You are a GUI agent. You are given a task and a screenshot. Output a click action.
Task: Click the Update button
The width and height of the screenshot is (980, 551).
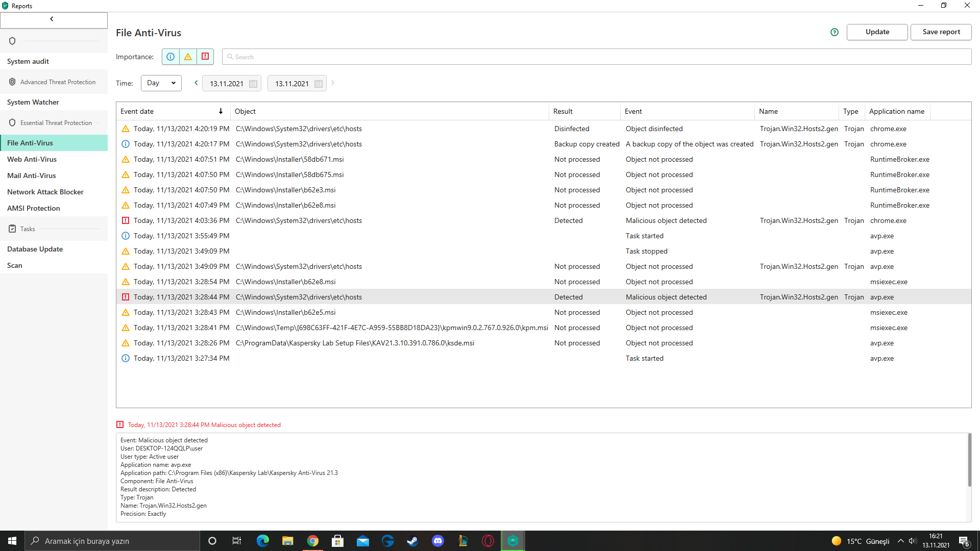[x=877, y=32]
